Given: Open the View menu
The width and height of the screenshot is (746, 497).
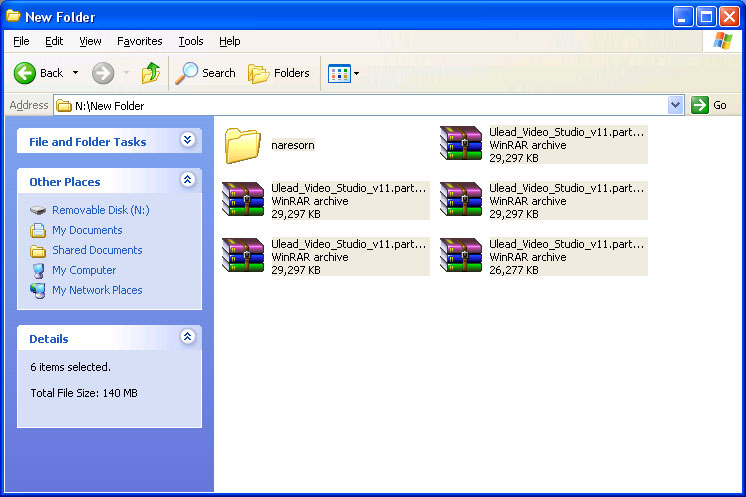Looking at the screenshot, I should pos(90,41).
